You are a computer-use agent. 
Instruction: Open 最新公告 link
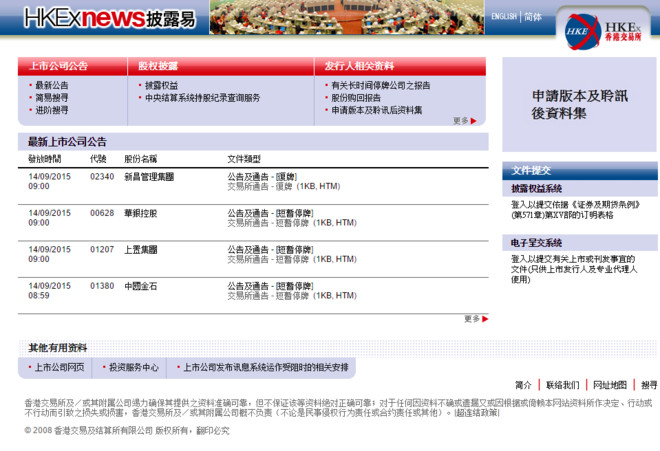(x=51, y=85)
